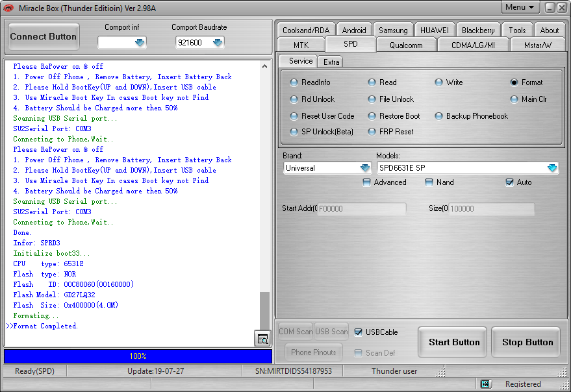Click the USB Scan button
571x392 pixels.
(331, 331)
